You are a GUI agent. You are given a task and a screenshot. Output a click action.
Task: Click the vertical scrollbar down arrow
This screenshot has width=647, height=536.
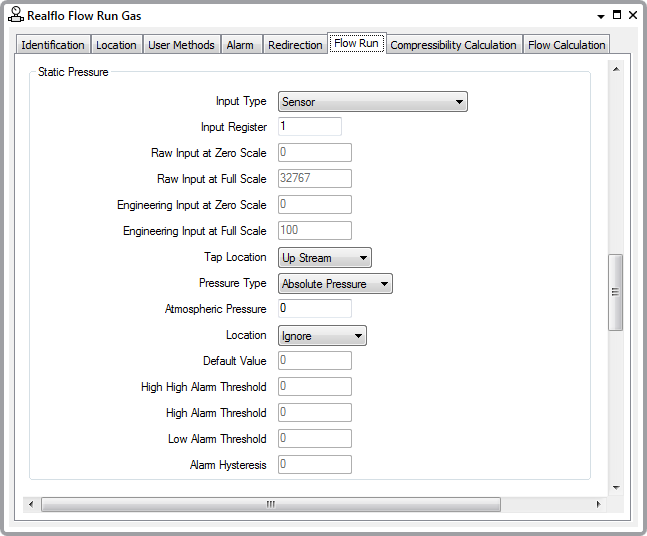point(616,487)
